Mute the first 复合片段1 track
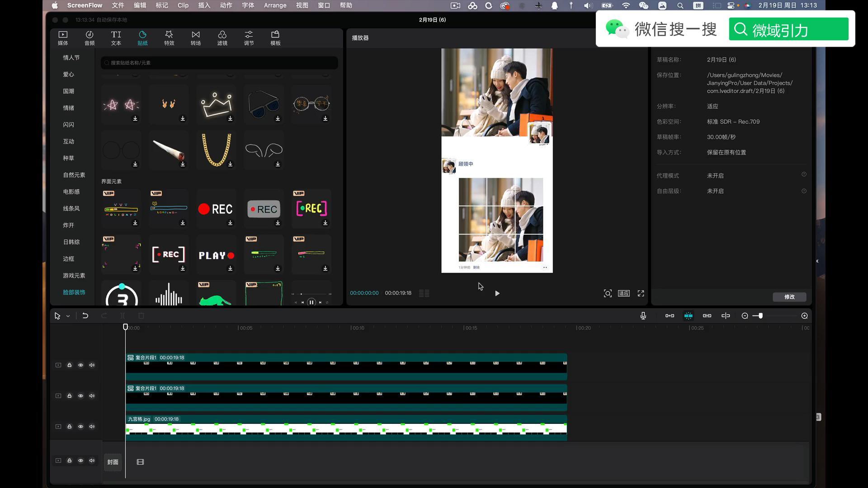The width and height of the screenshot is (868, 488). click(x=92, y=365)
